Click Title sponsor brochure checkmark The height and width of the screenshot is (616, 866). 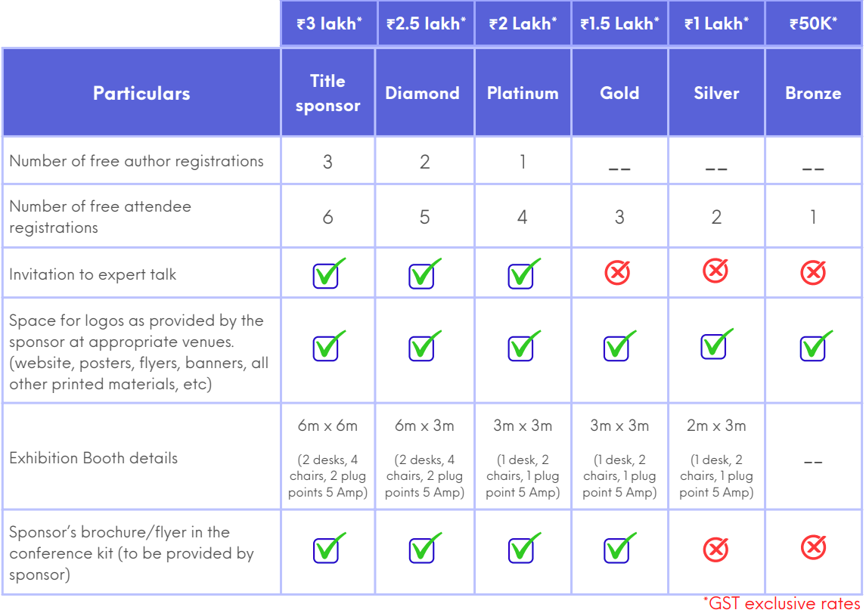[327, 549]
